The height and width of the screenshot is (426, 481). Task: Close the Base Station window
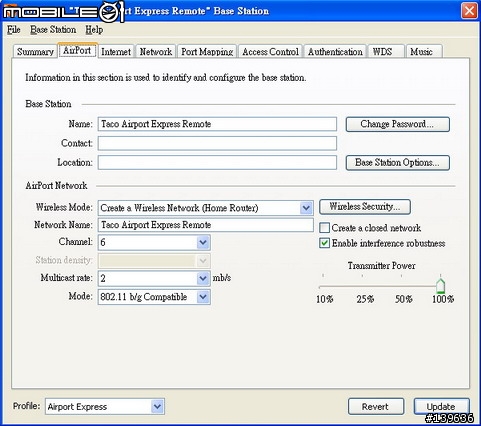coord(469,11)
